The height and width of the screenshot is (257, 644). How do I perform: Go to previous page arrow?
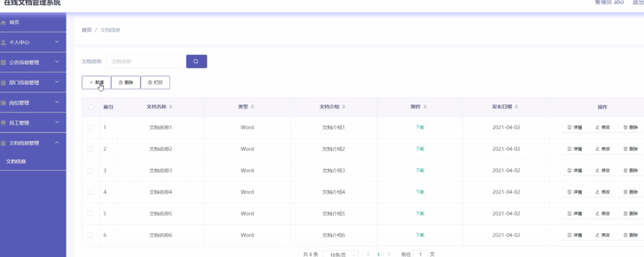[x=368, y=254]
